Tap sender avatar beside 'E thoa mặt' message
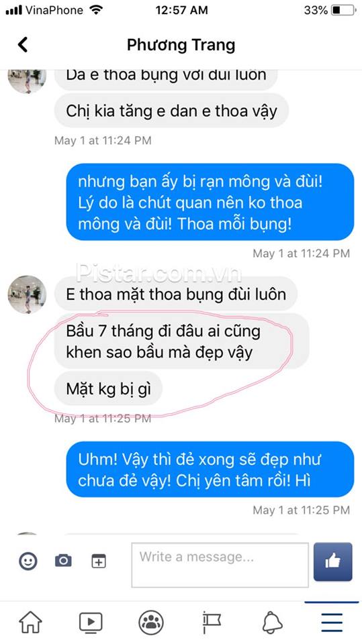 [27, 294]
